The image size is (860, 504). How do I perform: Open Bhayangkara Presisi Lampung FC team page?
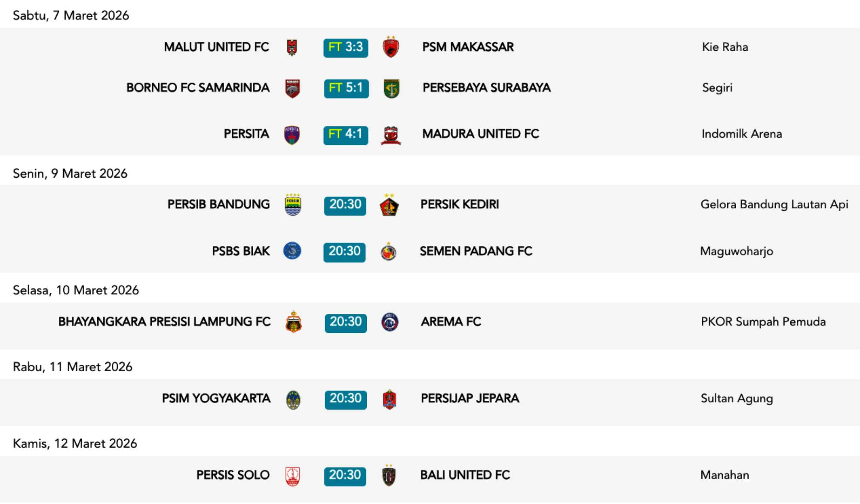[x=164, y=322]
